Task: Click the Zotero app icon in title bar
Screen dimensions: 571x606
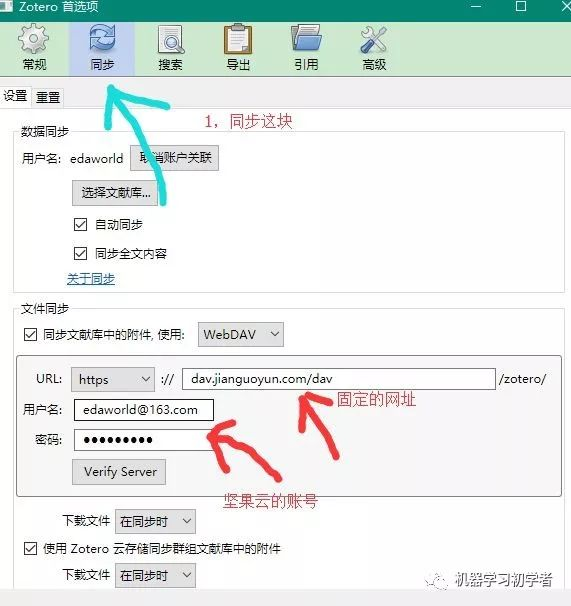Action: pyautogui.click(x=5, y=6)
